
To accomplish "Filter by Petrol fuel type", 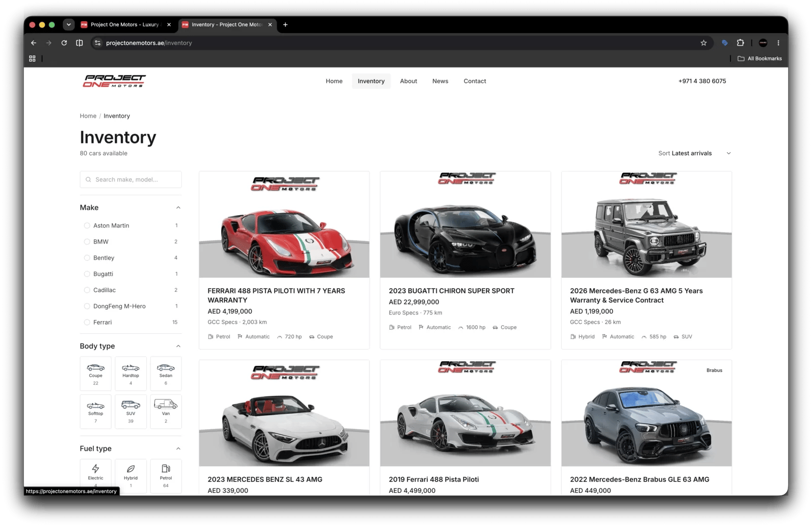I will pos(166,476).
